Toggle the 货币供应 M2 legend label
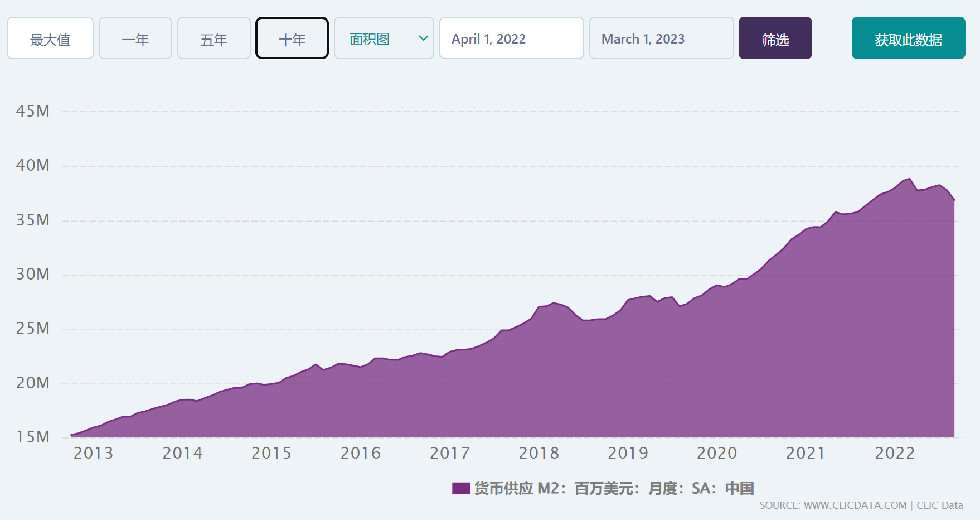Screen dimensions: 980x520 click(614, 489)
